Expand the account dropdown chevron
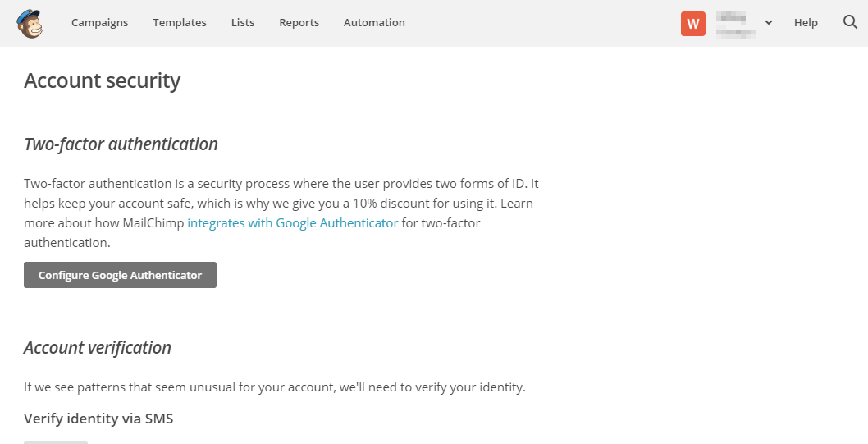This screenshot has height=444, width=868. pos(769,23)
